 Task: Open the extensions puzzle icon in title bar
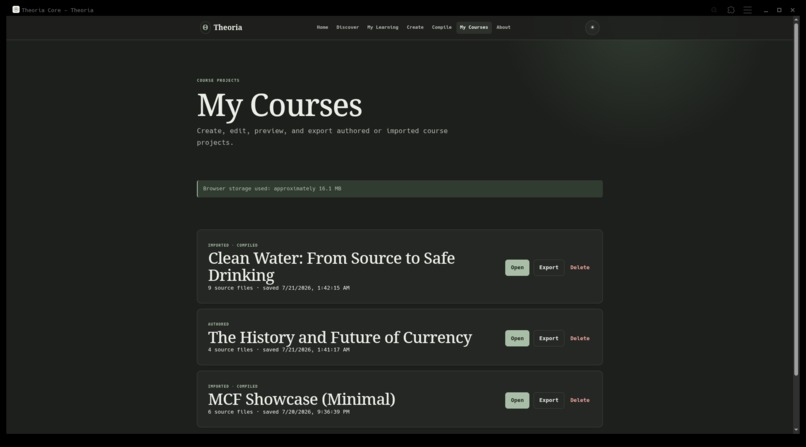coord(731,10)
